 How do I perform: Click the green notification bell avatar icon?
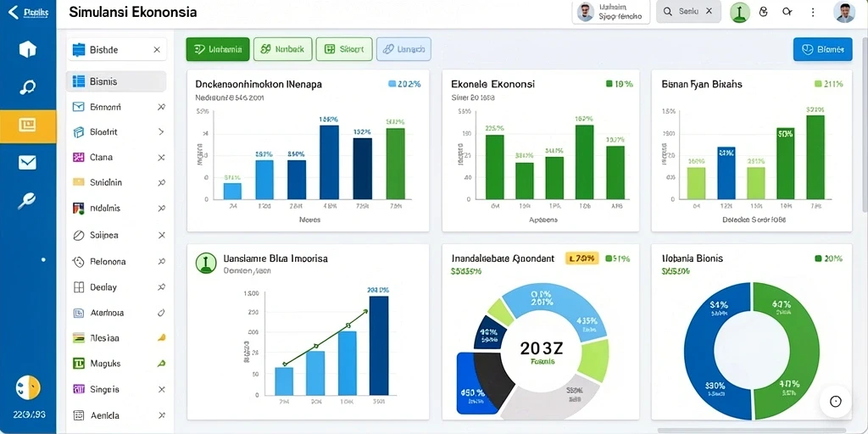click(x=739, y=12)
